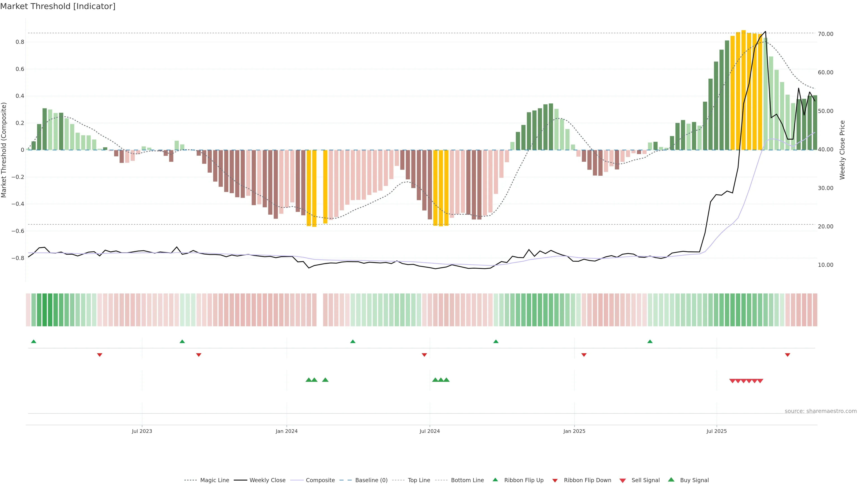Click Sell Signal legend triangle icon
Screen dimensions: 868x488
(x=623, y=480)
